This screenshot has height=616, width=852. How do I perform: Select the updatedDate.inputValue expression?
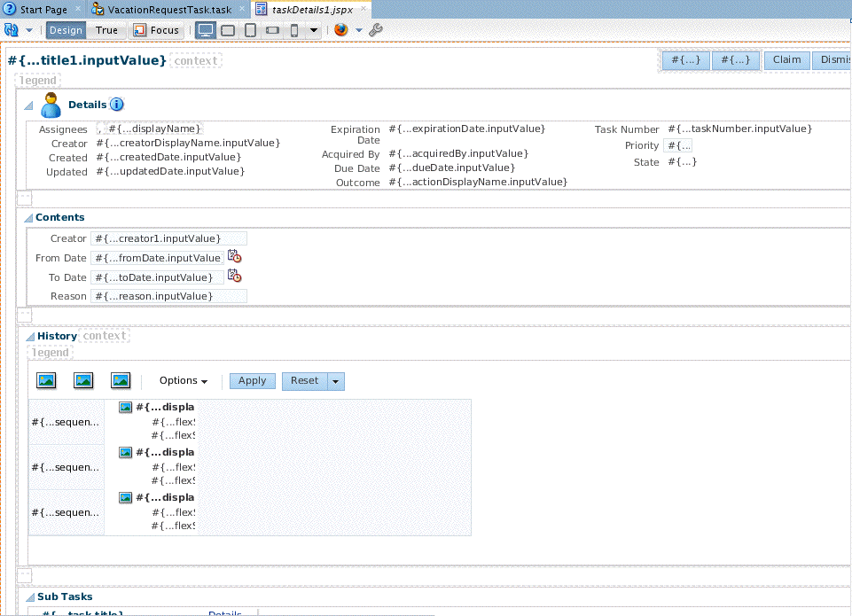[170, 171]
